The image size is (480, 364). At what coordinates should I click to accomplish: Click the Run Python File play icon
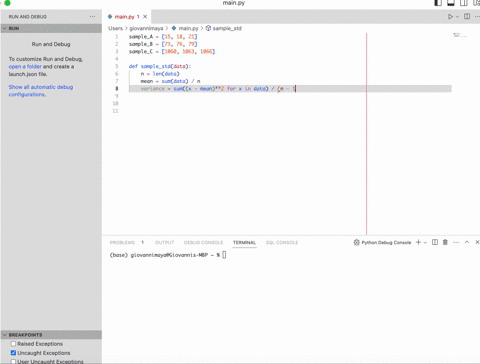click(x=450, y=17)
